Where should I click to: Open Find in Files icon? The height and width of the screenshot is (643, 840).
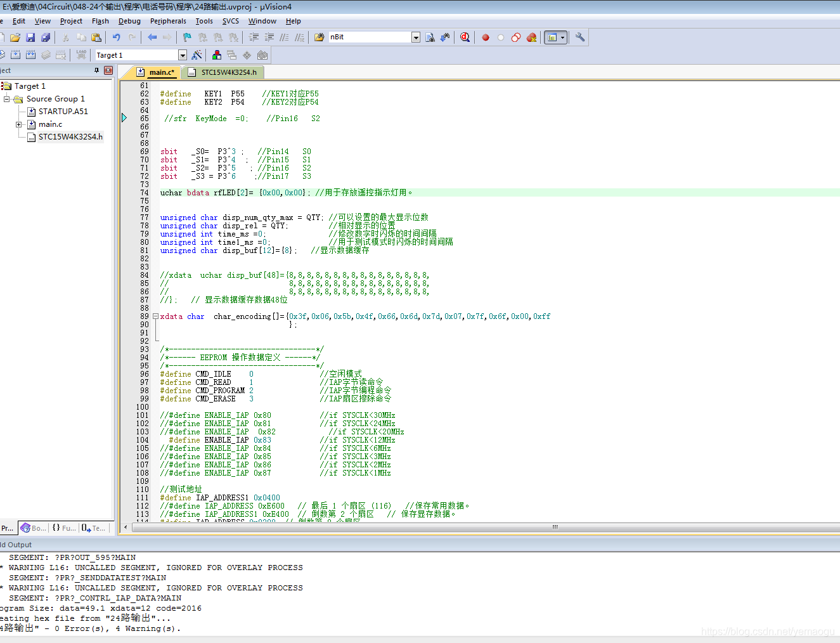320,37
